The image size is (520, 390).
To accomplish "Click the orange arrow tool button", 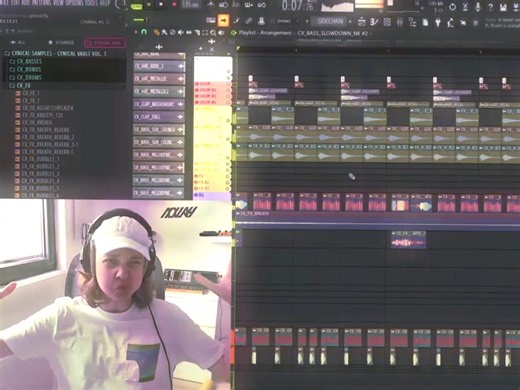I will tap(223, 21).
